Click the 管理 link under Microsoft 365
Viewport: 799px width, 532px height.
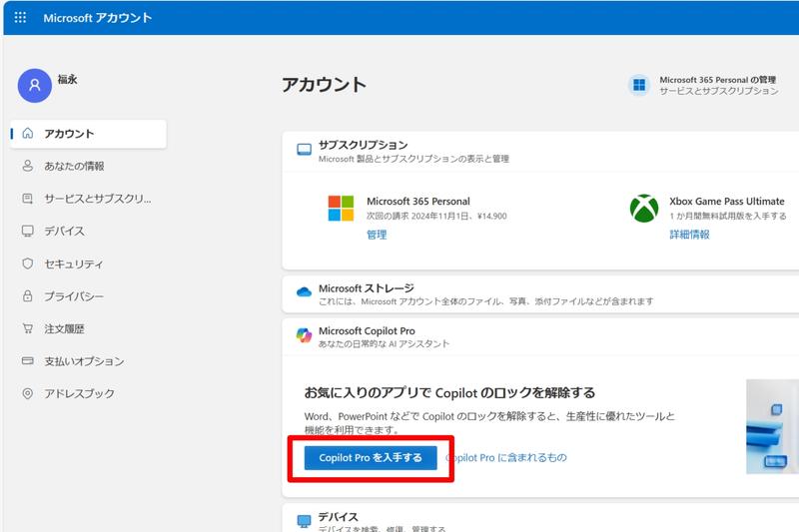[x=377, y=235]
